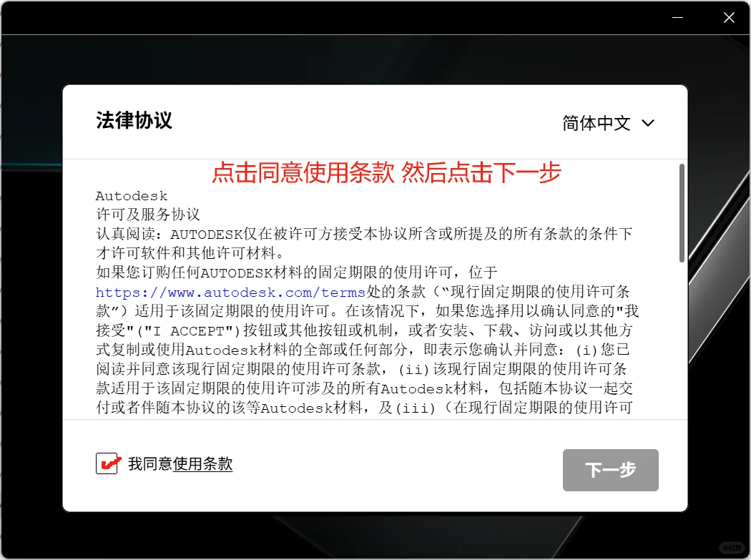
Task: Click the 下一步 button after agreeing
Action: coord(610,470)
